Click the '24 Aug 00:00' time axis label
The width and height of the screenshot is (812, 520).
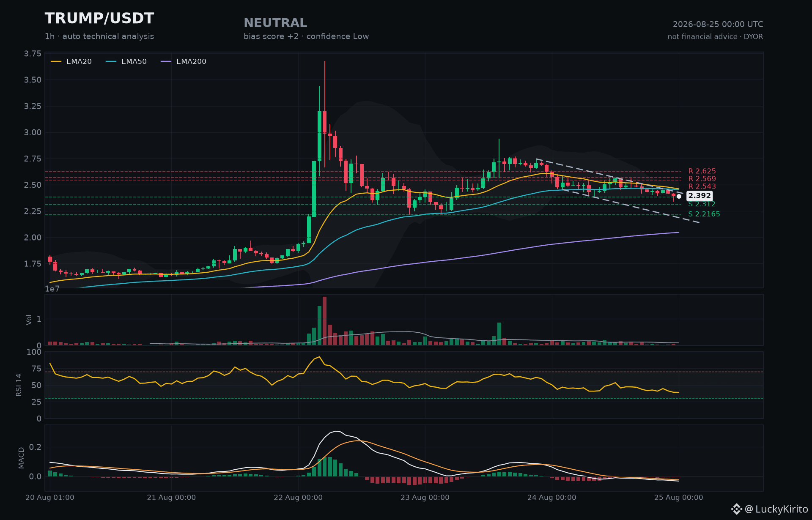click(x=552, y=498)
